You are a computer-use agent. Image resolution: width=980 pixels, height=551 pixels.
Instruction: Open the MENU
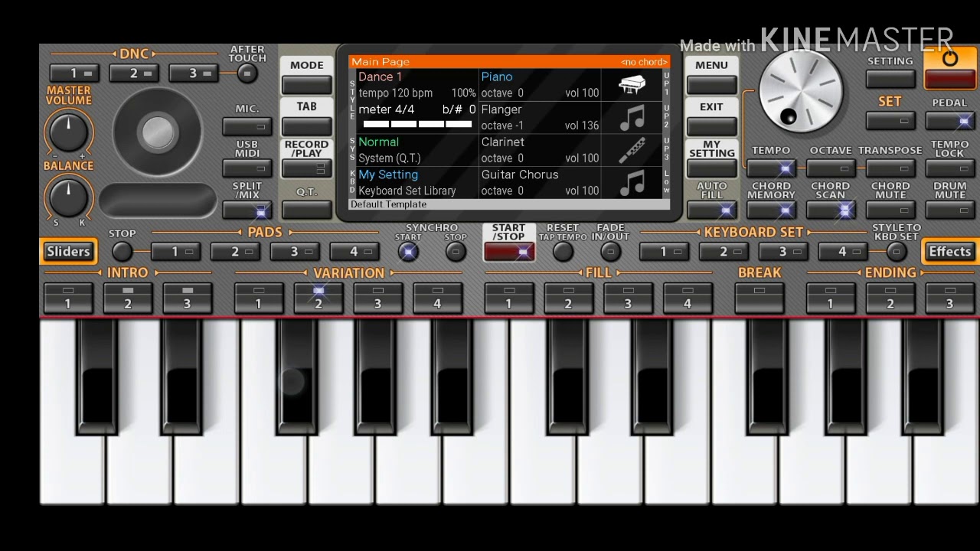711,84
